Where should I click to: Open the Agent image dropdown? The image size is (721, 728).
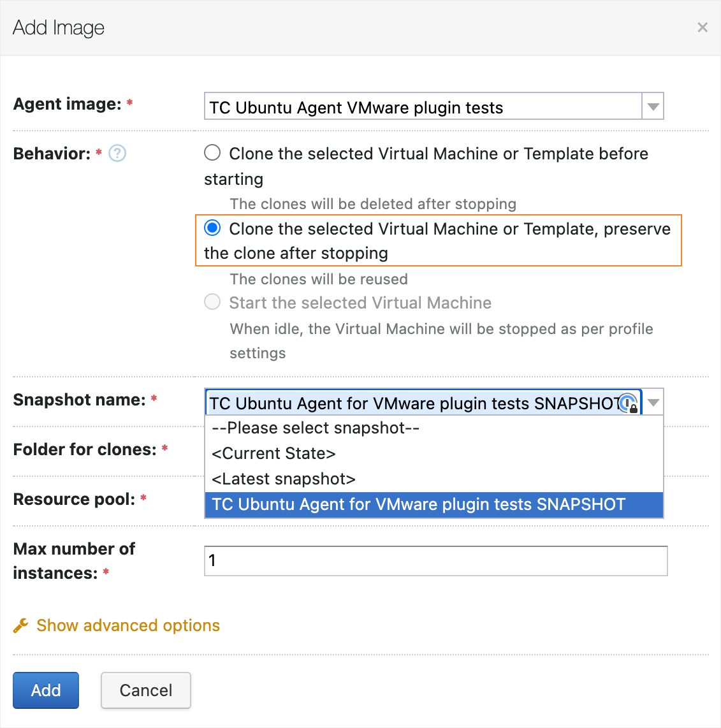(652, 106)
